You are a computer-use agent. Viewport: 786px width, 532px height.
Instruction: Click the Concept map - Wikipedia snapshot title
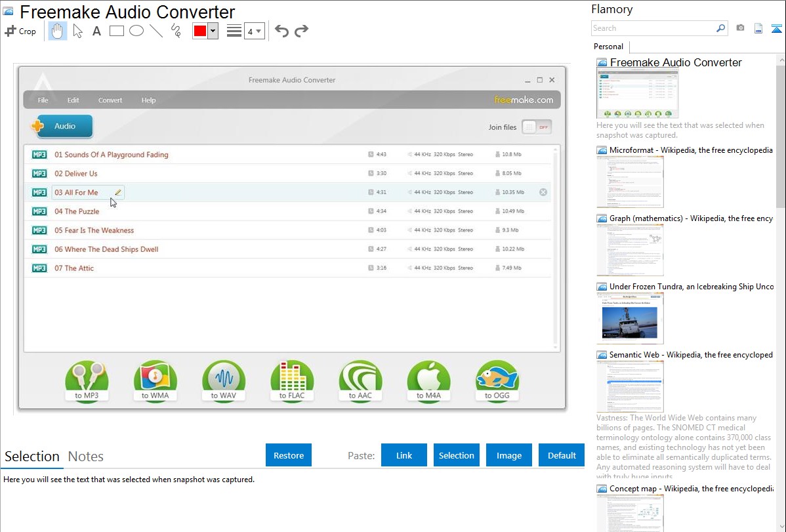692,489
